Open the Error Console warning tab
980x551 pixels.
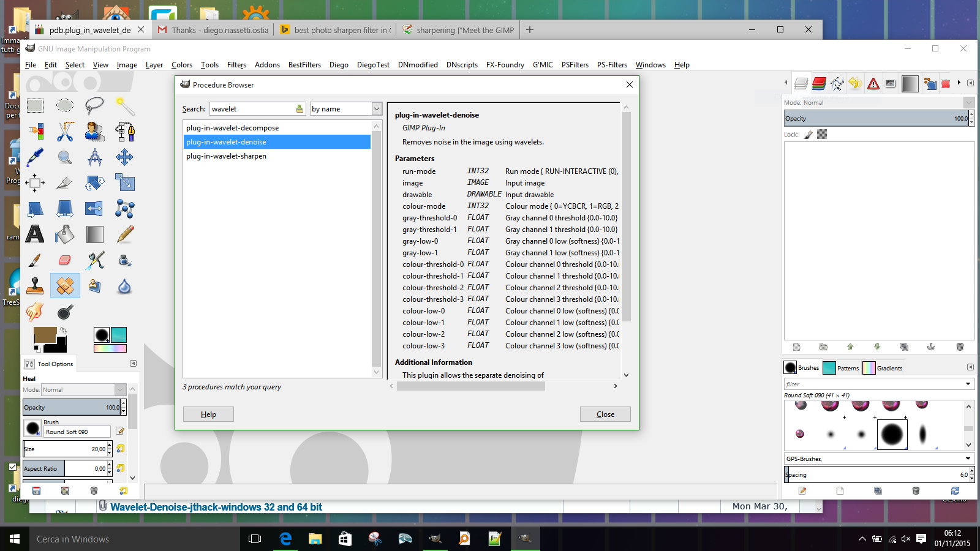pyautogui.click(x=873, y=83)
